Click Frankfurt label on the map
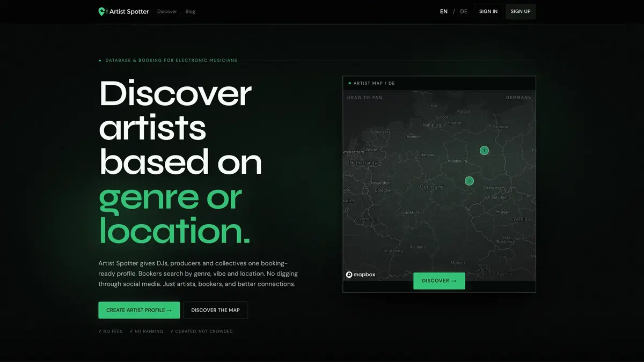The height and width of the screenshot is (362, 644). point(409,212)
